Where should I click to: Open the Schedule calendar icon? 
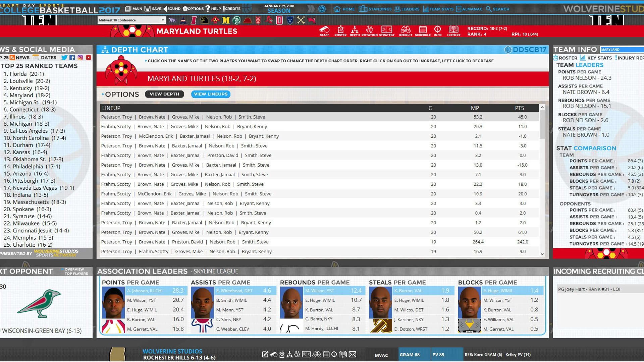[x=423, y=31]
